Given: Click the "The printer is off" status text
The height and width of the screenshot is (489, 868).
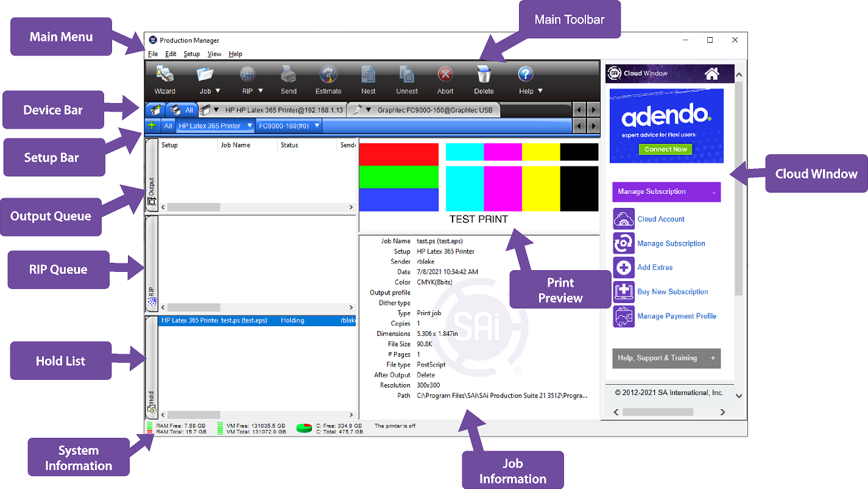Looking at the screenshot, I should pos(395,426).
